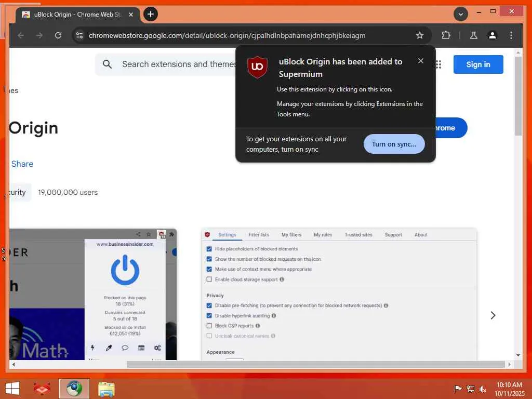This screenshot has width=532, height=399.
Task: Click the logger list icon in screenshot
Action: coord(141,348)
